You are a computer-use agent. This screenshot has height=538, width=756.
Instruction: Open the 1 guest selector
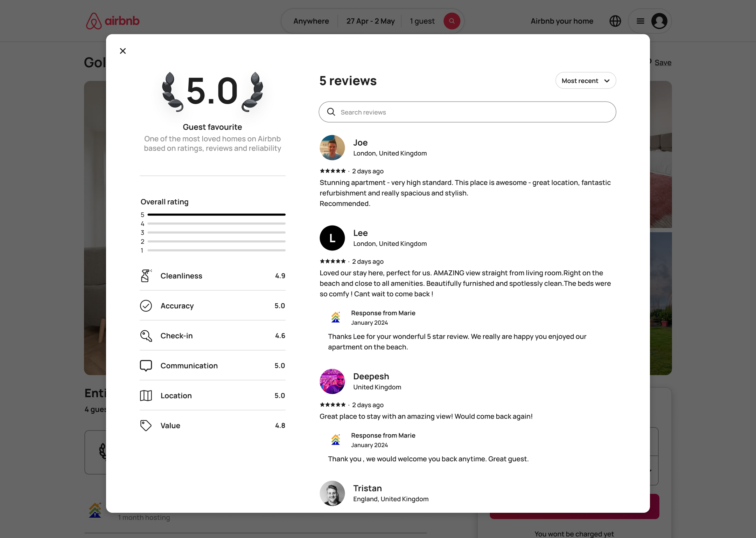coord(422,21)
